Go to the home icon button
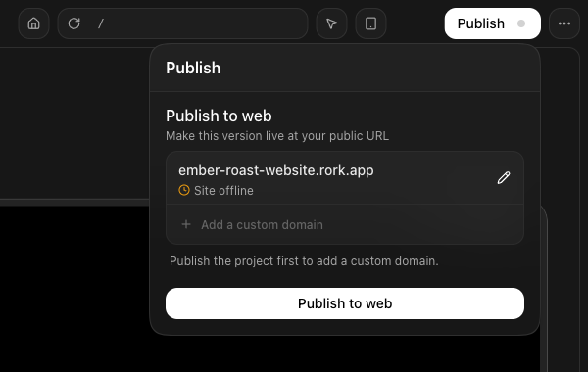 pos(33,23)
